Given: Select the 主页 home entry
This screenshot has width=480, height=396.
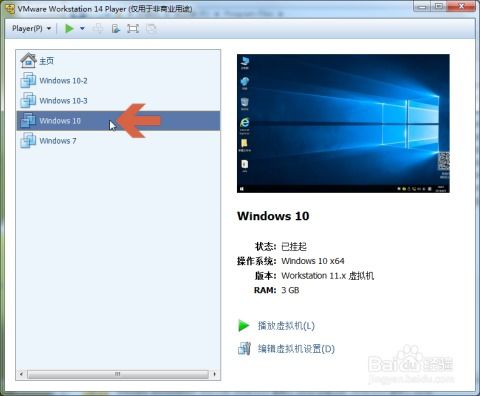Looking at the screenshot, I should click(x=118, y=61).
